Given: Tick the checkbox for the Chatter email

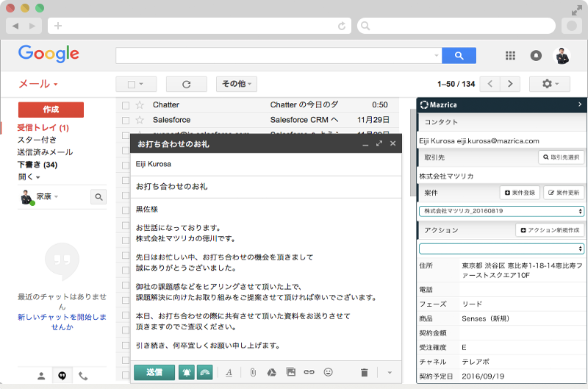Looking at the screenshot, I should 126,105.
